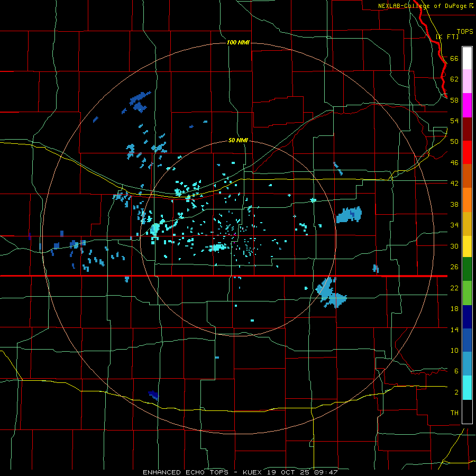This screenshot has height=476, width=476.
Task: Click the 46 legend value
Action: [454, 162]
